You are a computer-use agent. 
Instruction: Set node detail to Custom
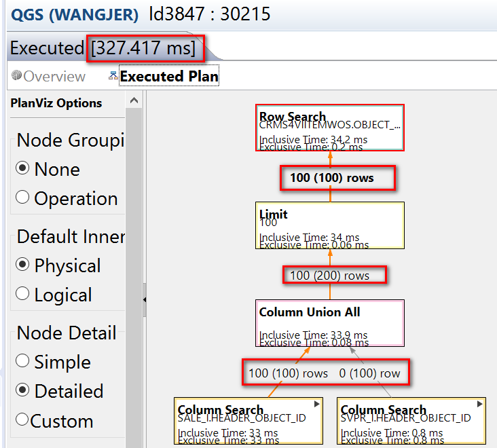22,419
